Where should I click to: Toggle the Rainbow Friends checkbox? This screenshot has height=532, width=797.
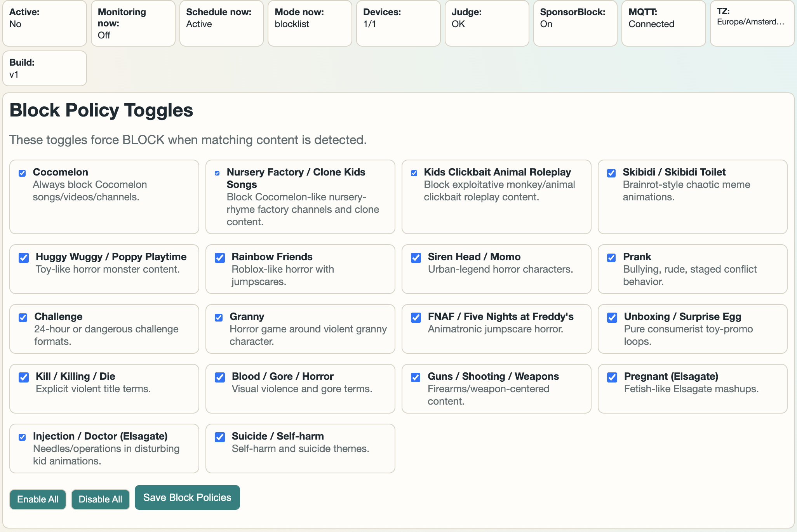click(220, 258)
